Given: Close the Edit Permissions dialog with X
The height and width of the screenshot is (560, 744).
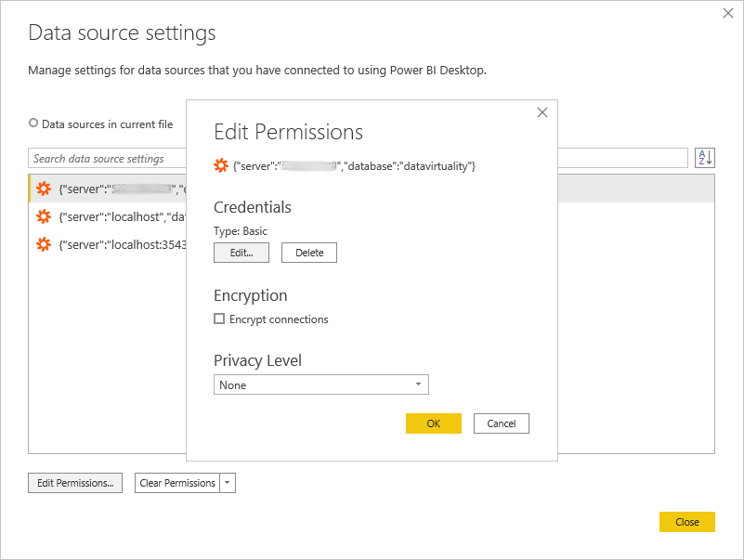Looking at the screenshot, I should (x=542, y=112).
